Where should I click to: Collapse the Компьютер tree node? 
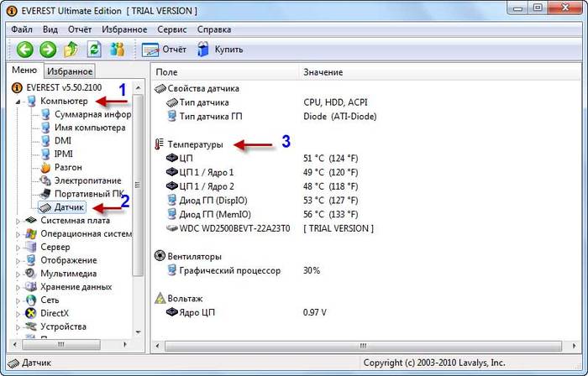[19, 102]
